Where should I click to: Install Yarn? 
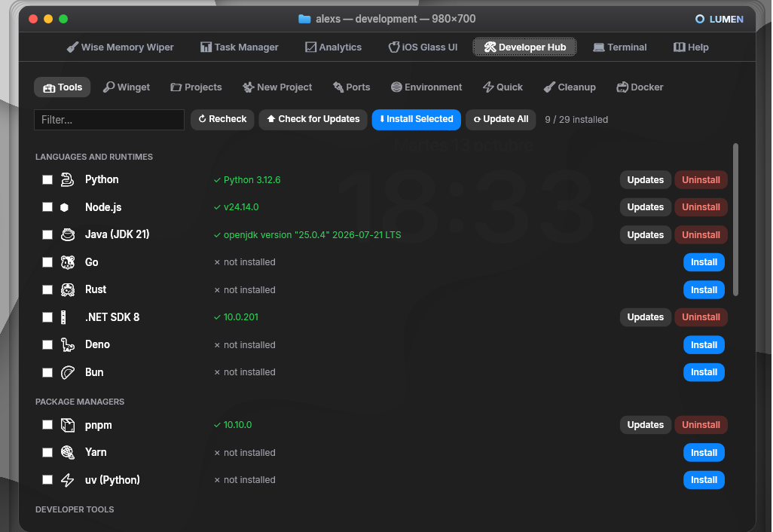[704, 453]
